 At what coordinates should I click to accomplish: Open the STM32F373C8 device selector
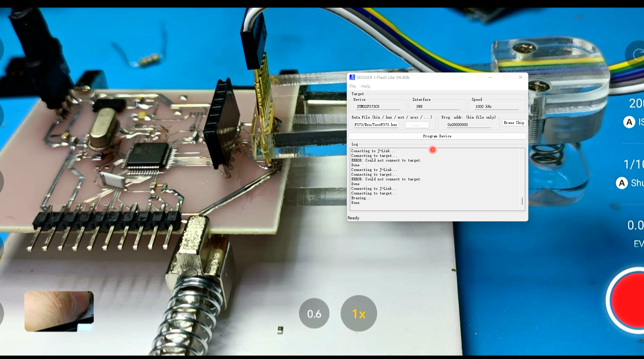(378, 106)
